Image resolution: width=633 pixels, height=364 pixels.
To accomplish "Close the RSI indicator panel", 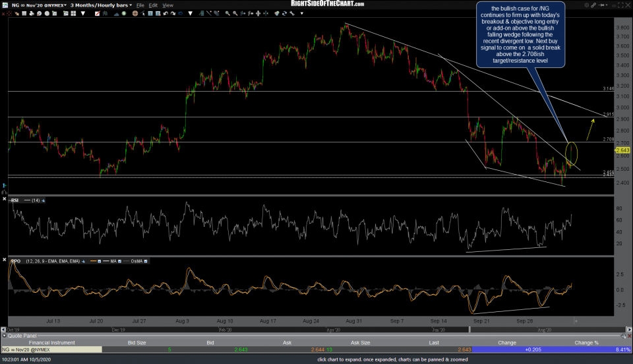I will tap(5, 199).
